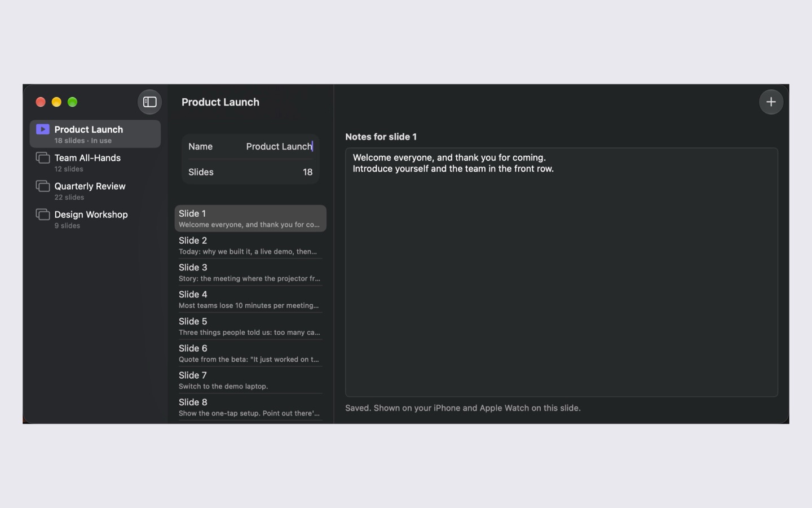Click inside the slide 1 notes editor
Screen dimensions: 812x508
coord(562,272)
